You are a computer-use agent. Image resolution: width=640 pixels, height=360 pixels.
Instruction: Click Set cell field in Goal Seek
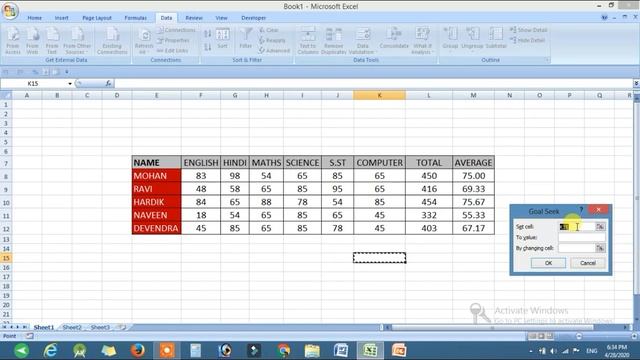point(577,227)
